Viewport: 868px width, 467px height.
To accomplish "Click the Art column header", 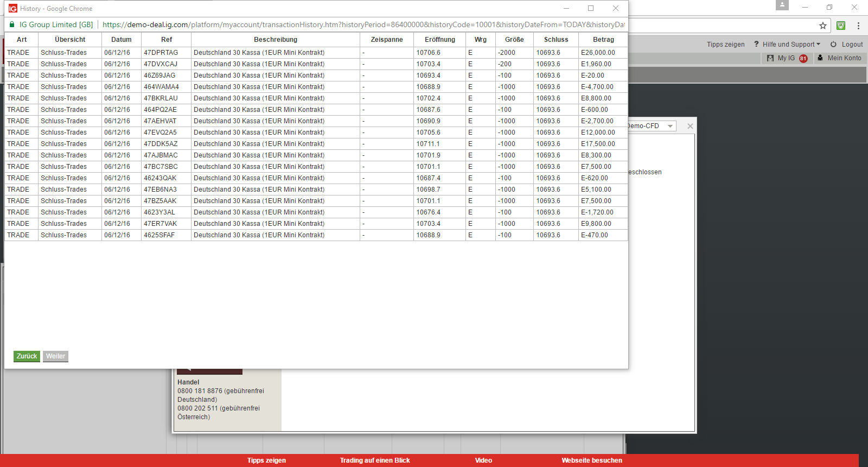I will (22, 40).
